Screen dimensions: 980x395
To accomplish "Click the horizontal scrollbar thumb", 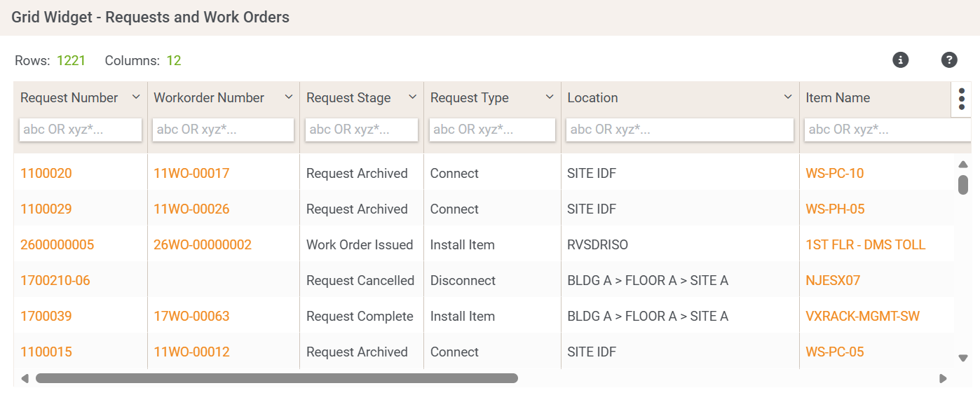I will (277, 378).
